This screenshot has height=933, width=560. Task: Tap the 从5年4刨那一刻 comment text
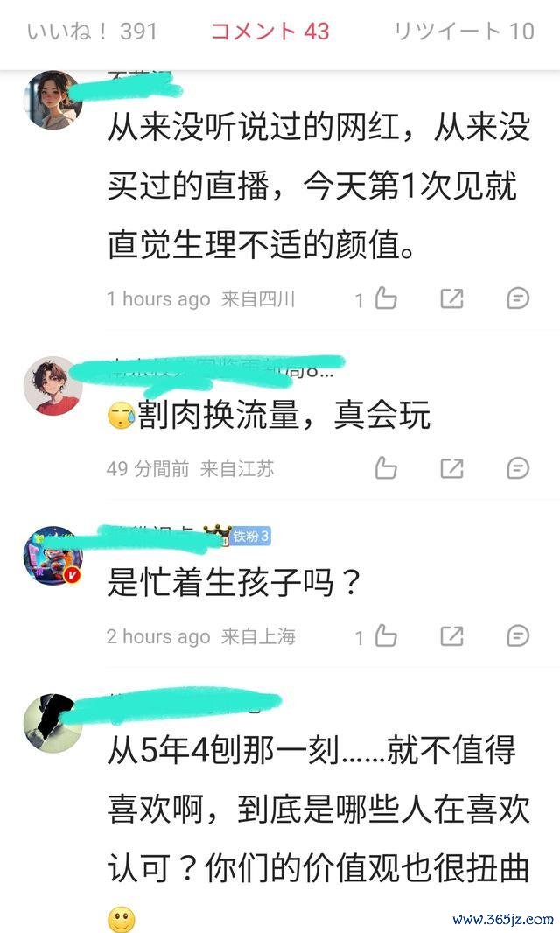coord(318,810)
